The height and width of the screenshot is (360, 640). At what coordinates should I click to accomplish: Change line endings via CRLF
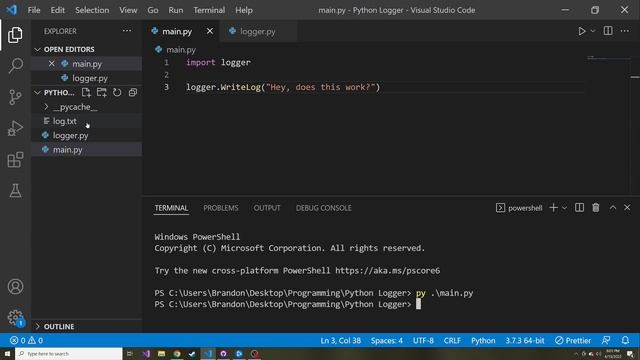pos(452,340)
